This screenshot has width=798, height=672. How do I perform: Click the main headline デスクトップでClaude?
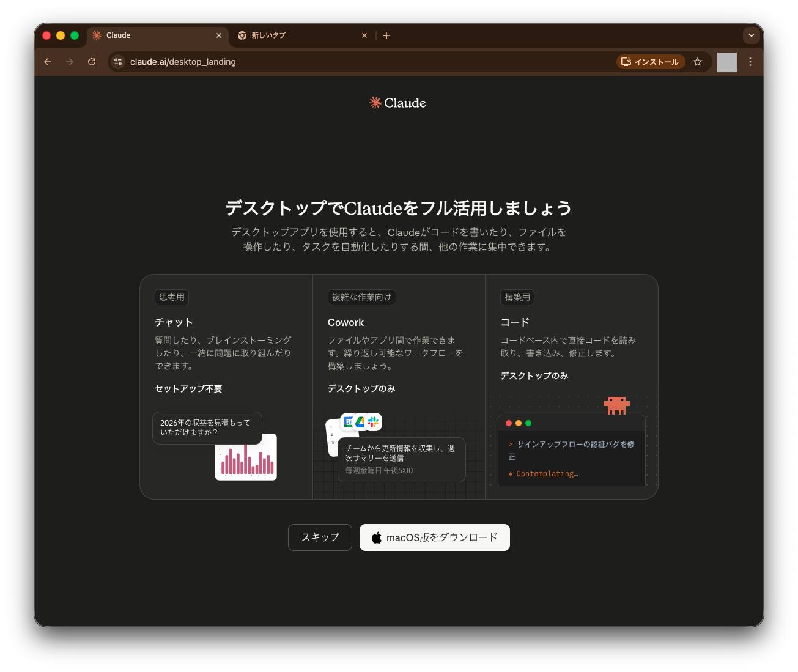(399, 208)
